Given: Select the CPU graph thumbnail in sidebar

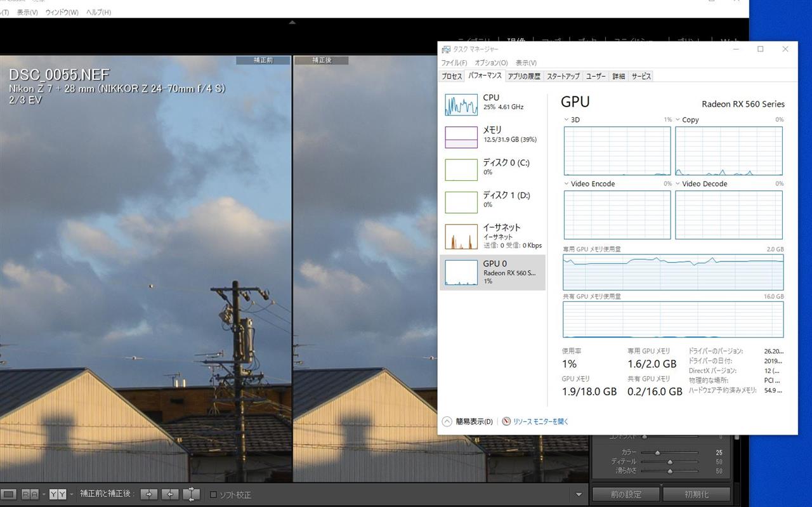Looking at the screenshot, I should [x=461, y=105].
